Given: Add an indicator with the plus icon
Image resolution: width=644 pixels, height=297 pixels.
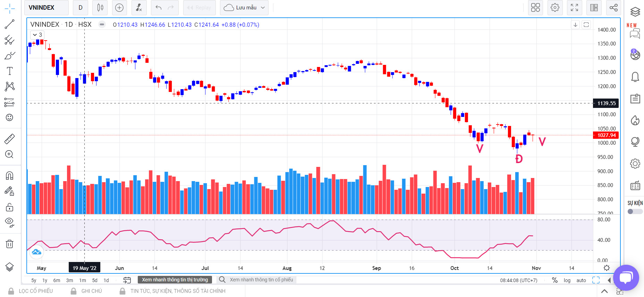Looking at the screenshot, I should [119, 8].
